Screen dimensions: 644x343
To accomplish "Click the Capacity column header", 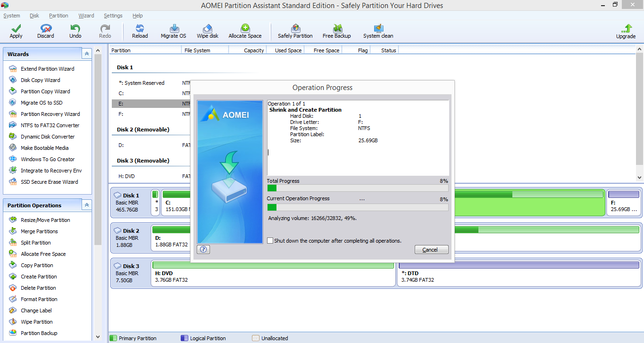I will [254, 50].
